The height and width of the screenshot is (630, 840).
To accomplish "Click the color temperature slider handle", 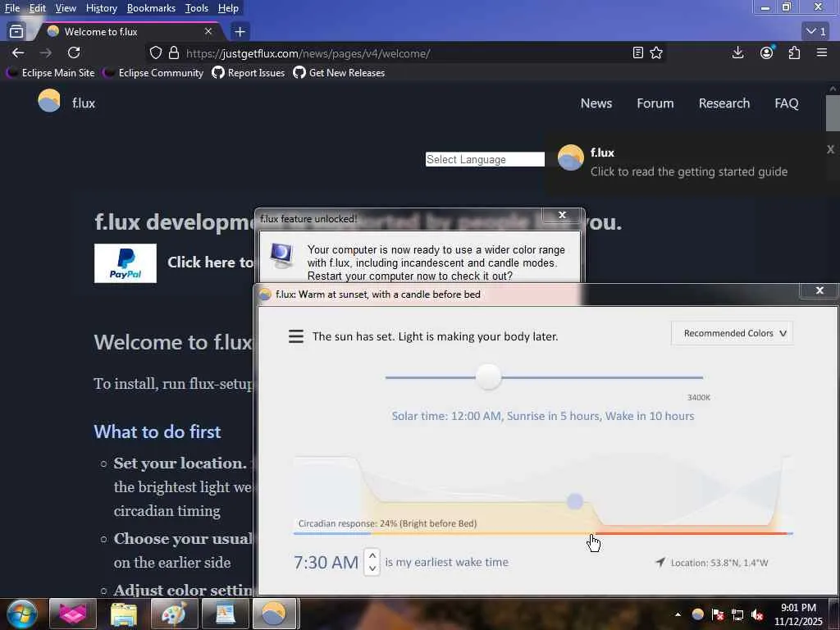I will [x=488, y=377].
